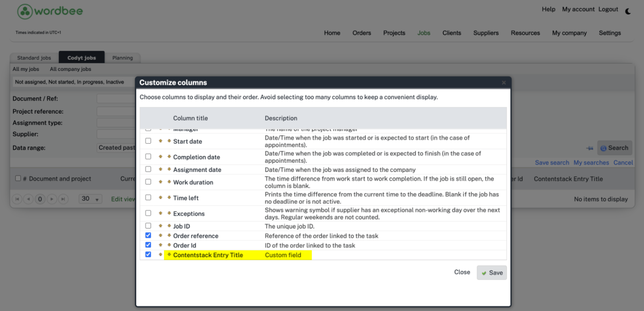Go to the Home menu
The image size is (644, 311).
tap(332, 33)
